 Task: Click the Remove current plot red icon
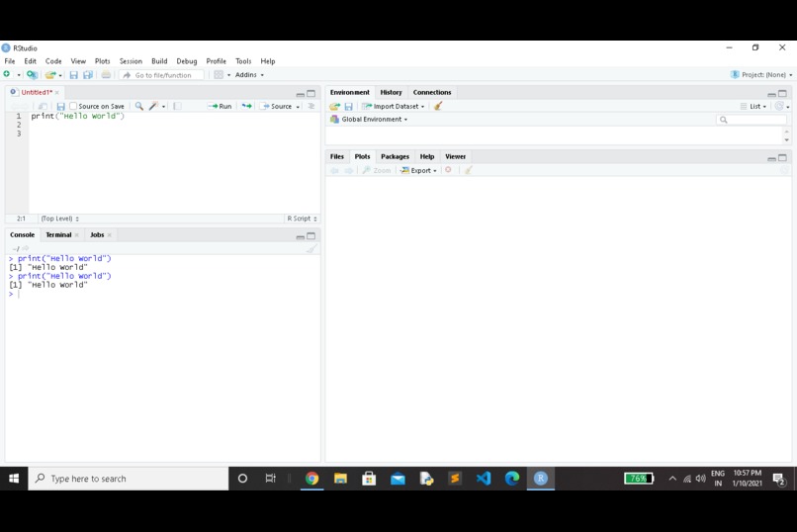448,170
